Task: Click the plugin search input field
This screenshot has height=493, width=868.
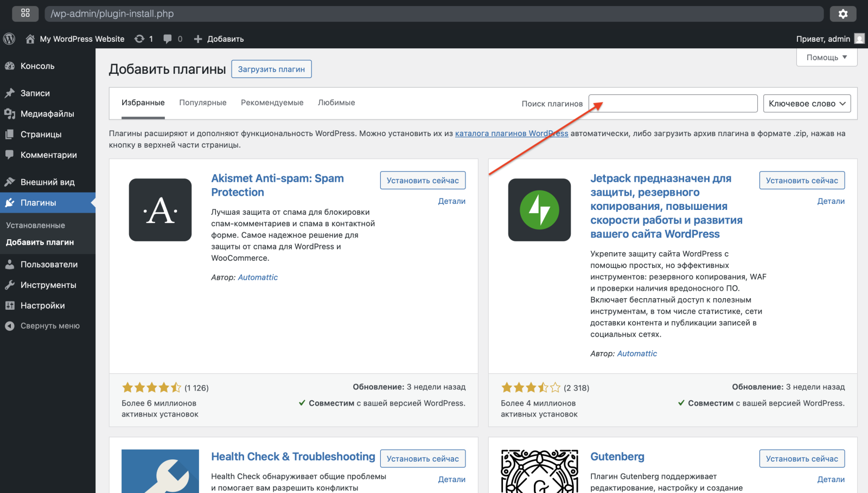Action: (x=673, y=104)
